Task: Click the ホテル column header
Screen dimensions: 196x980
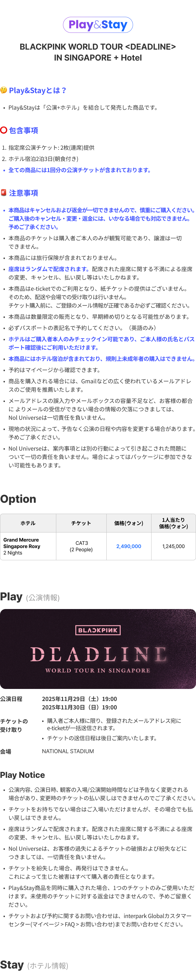Action: [x=28, y=523]
